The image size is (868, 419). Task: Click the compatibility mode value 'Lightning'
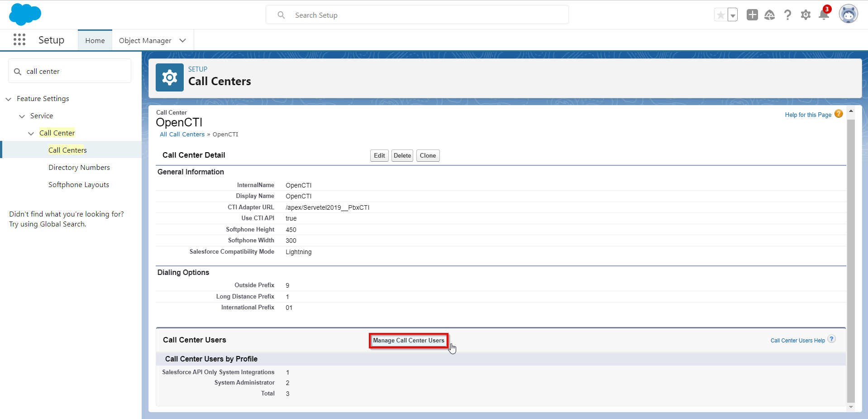pyautogui.click(x=299, y=252)
